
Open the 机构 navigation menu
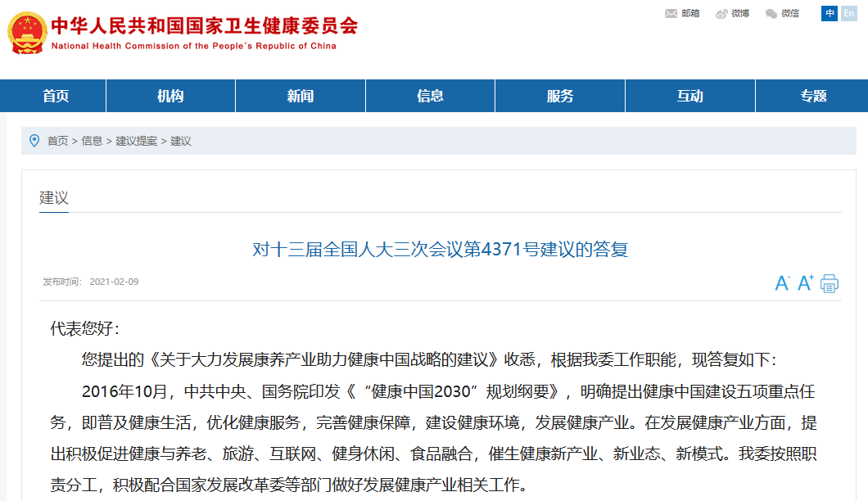click(170, 96)
